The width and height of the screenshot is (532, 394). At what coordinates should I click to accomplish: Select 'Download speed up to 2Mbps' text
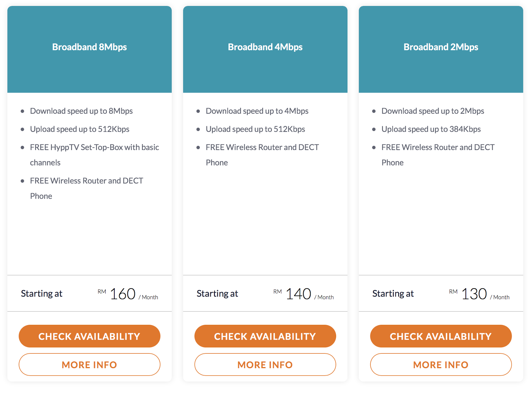click(433, 111)
